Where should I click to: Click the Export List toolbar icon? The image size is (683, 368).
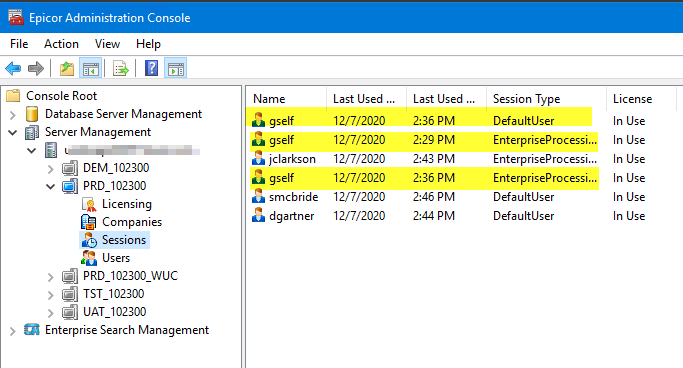coord(121,68)
